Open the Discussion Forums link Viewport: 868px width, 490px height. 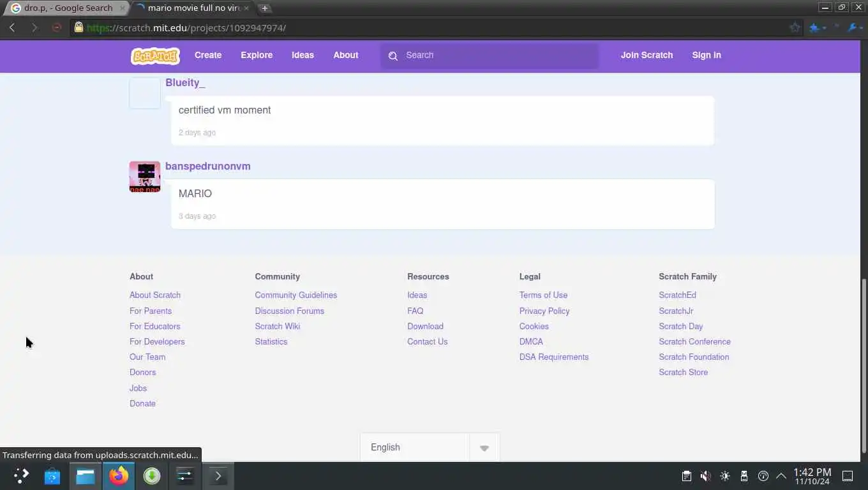pos(289,311)
